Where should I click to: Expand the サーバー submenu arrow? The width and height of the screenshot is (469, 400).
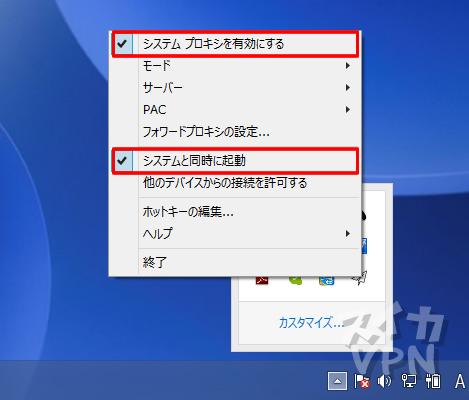[348, 88]
